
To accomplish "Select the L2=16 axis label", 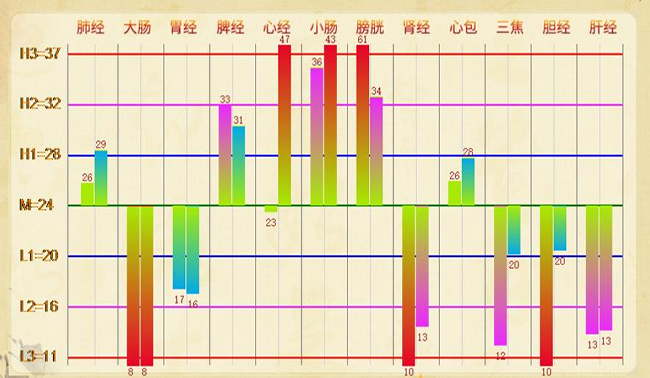I will coord(39,306).
